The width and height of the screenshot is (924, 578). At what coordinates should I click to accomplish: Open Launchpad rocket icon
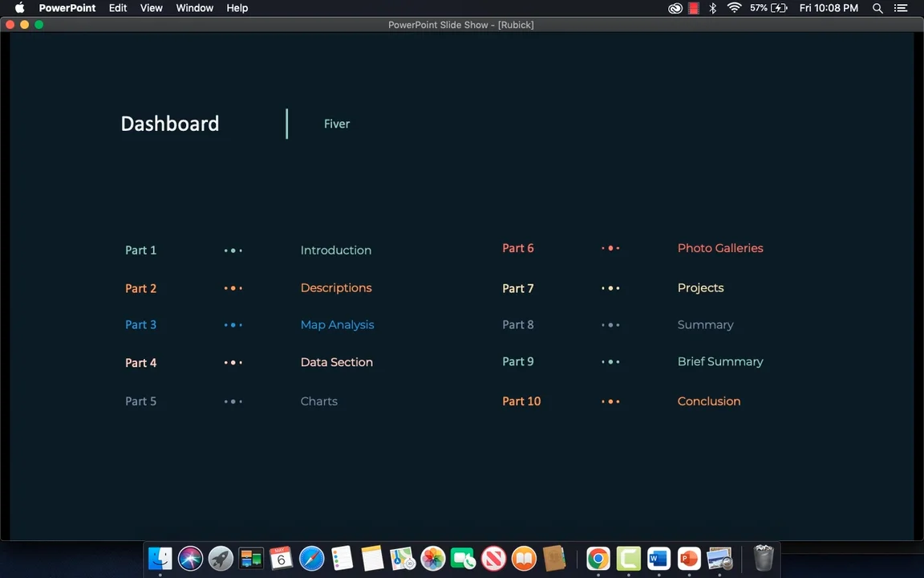click(221, 558)
